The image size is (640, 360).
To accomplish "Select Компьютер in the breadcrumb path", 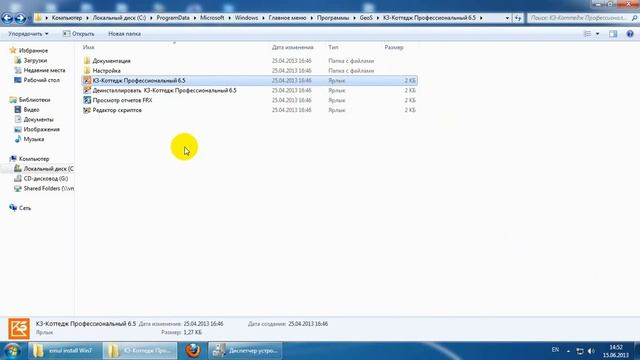I will pos(67,18).
